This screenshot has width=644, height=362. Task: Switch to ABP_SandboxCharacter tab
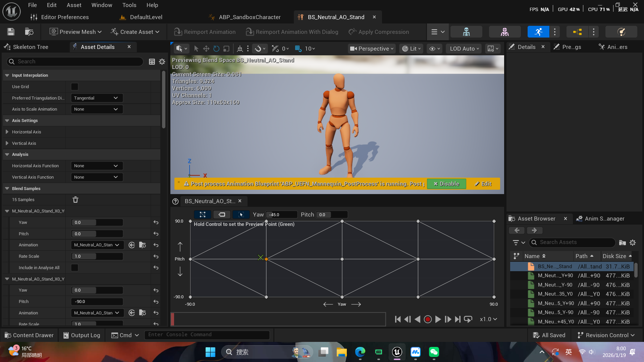(249, 17)
